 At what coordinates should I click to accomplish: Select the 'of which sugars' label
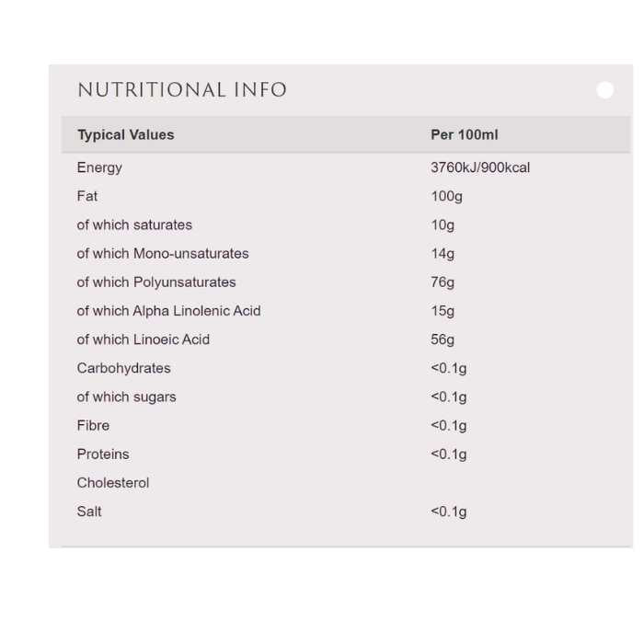(x=126, y=397)
